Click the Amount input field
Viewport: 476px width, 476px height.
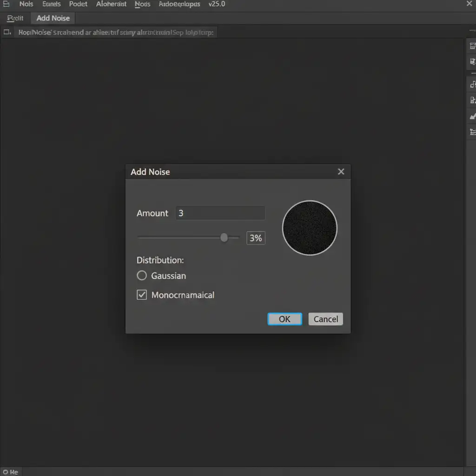click(x=220, y=213)
